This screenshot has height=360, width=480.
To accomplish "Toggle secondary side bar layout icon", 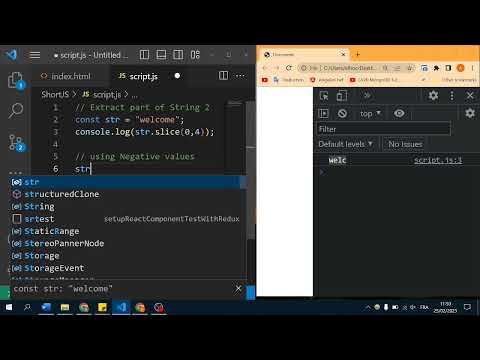I will coord(178,55).
